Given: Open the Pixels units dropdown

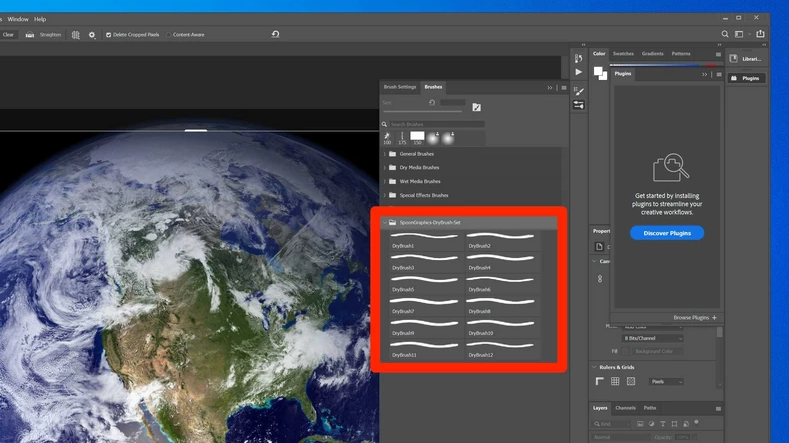Looking at the screenshot, I should [666, 382].
